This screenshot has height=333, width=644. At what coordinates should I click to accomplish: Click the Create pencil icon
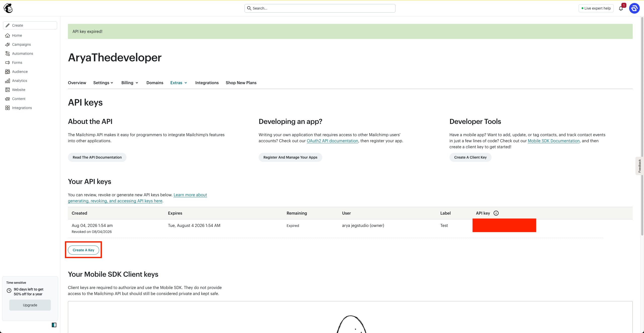click(x=8, y=25)
